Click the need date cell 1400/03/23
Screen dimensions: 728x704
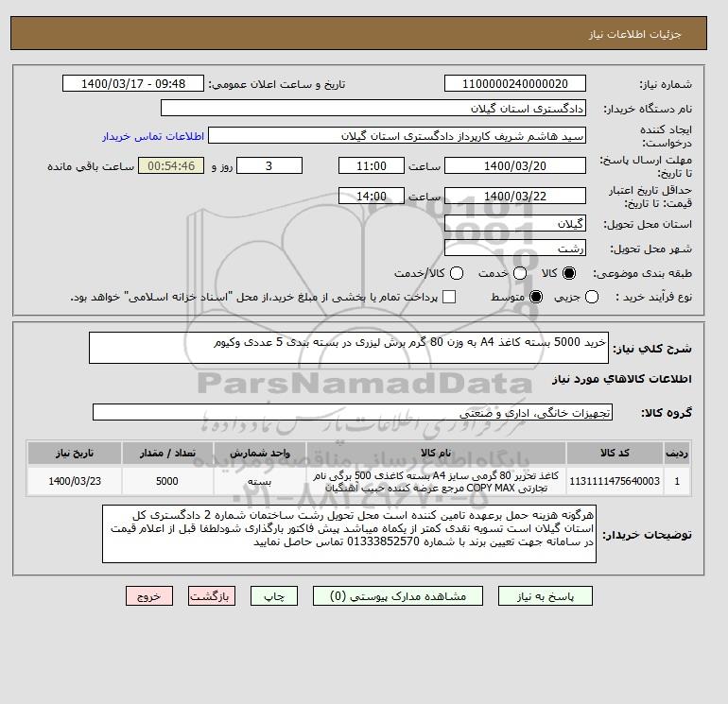(x=75, y=481)
